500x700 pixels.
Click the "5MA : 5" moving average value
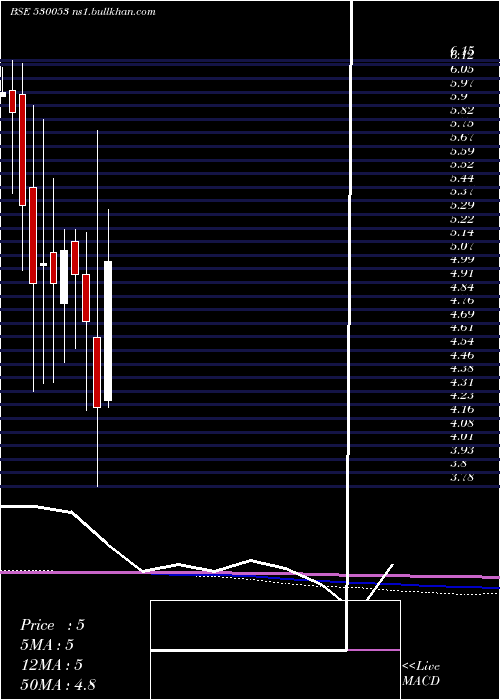[x=47, y=645]
